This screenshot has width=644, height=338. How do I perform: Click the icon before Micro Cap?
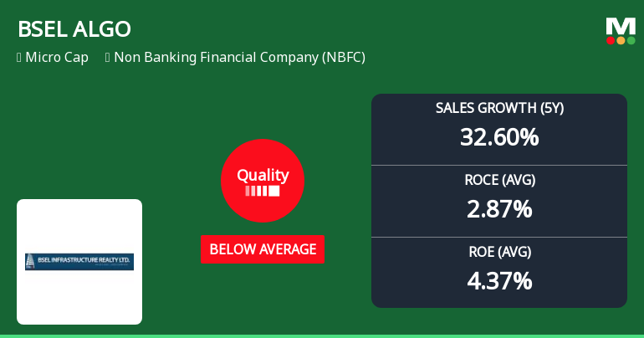click(18, 58)
